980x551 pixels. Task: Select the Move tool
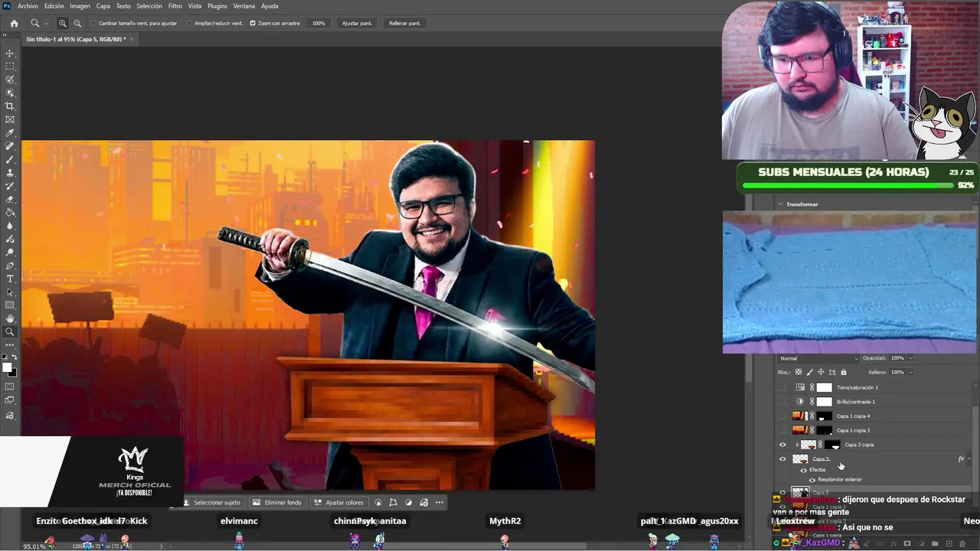coord(10,54)
